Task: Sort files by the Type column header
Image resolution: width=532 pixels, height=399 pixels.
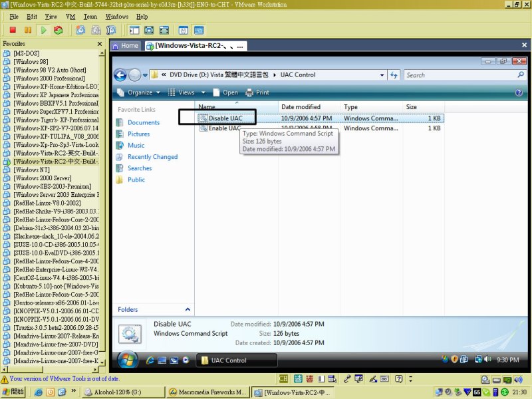Action: pos(372,107)
